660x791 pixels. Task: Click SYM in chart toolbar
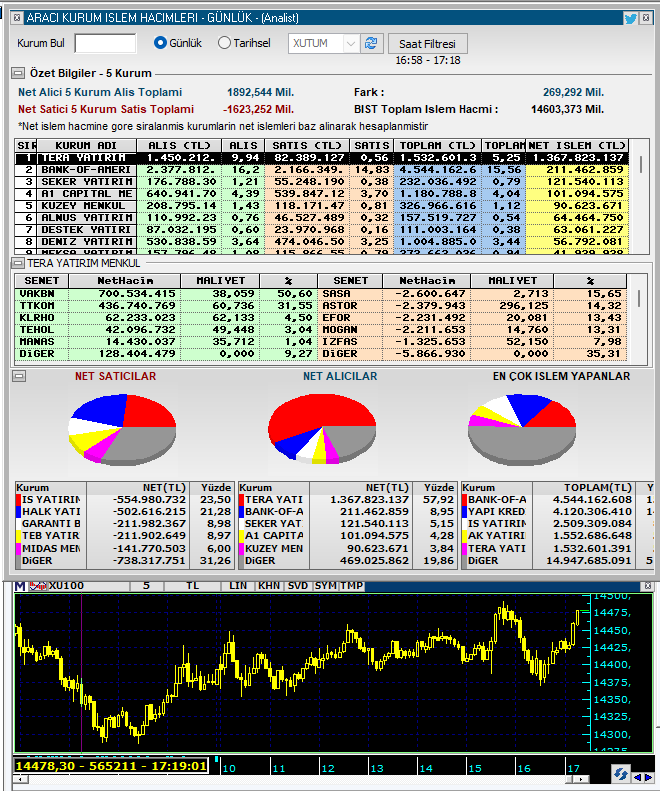(x=326, y=586)
